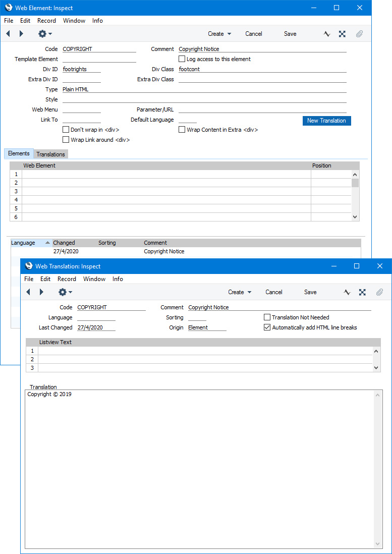Click row 1 of Listview Text matrix
Viewport: 392px width, 554px height.
205,351
